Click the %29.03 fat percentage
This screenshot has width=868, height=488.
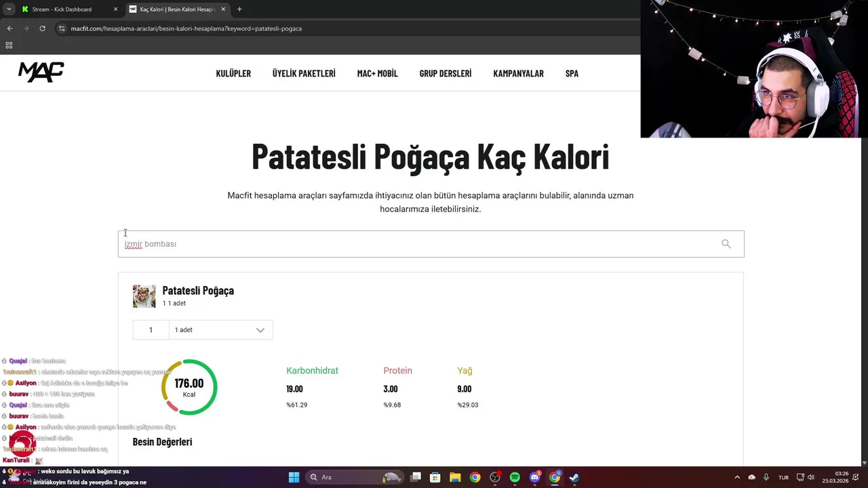468,405
